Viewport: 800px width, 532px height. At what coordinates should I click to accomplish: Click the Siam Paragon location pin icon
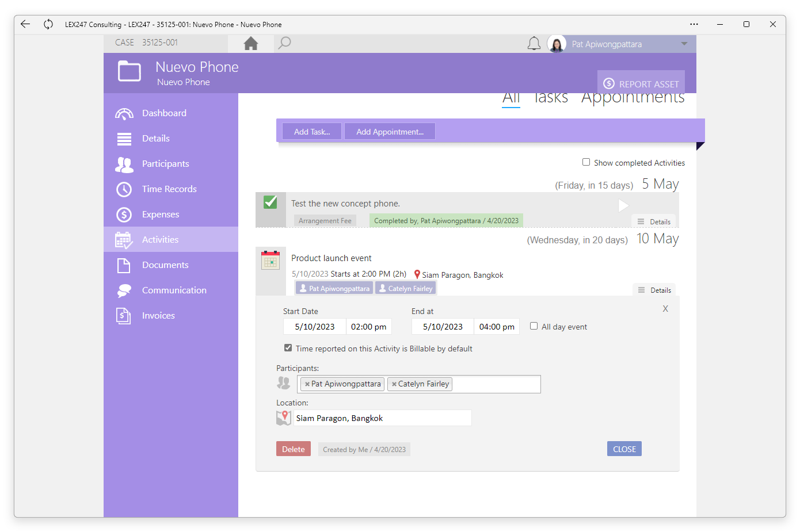[x=417, y=275]
